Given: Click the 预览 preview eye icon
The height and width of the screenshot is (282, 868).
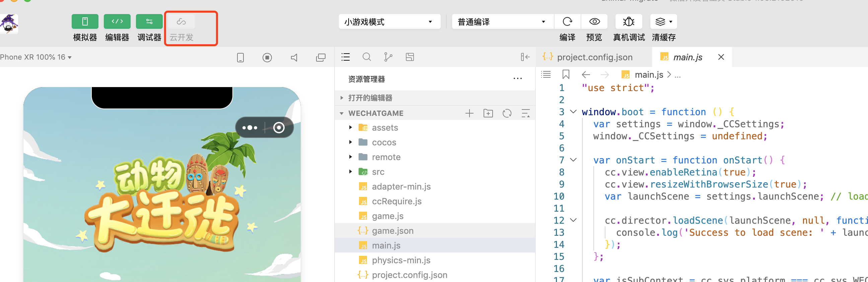Looking at the screenshot, I should pyautogui.click(x=594, y=21).
